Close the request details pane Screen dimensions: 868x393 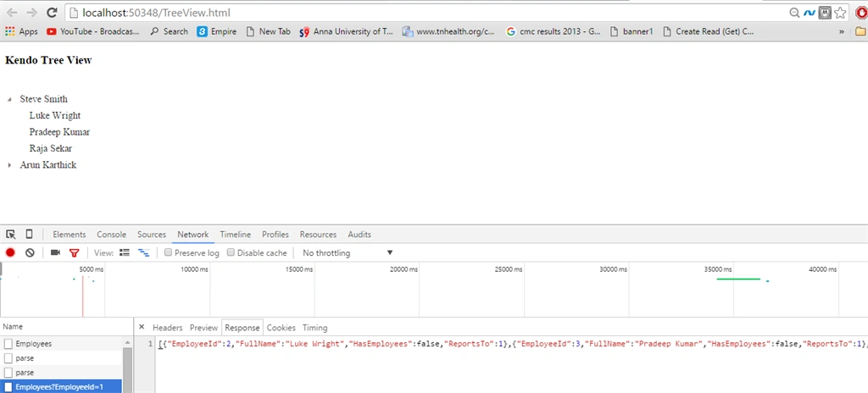(x=142, y=327)
